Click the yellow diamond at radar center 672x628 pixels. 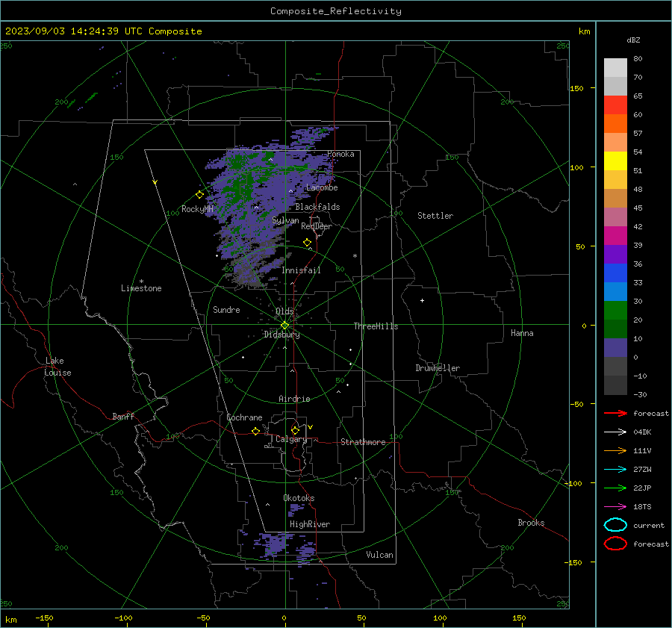click(284, 326)
